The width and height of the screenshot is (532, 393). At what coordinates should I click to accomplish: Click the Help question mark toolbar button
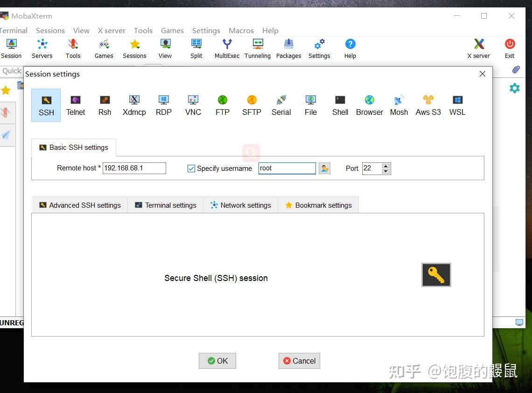[x=350, y=49]
